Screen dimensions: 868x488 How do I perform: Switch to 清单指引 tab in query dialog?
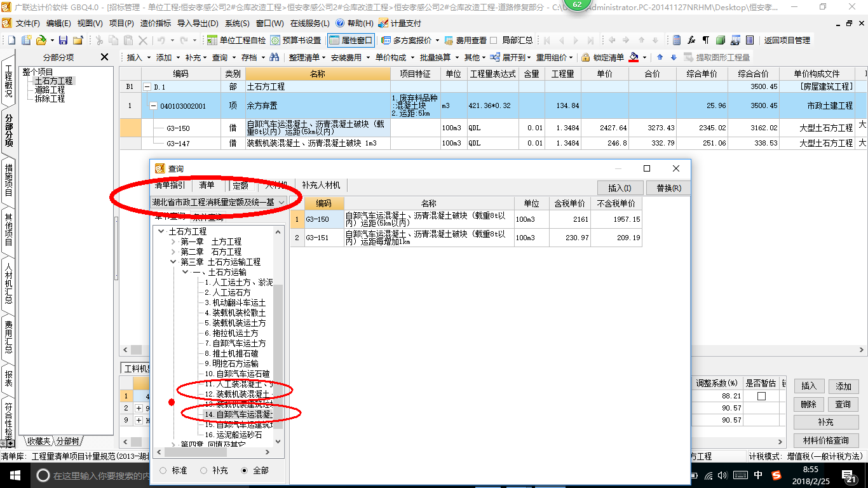coord(170,186)
